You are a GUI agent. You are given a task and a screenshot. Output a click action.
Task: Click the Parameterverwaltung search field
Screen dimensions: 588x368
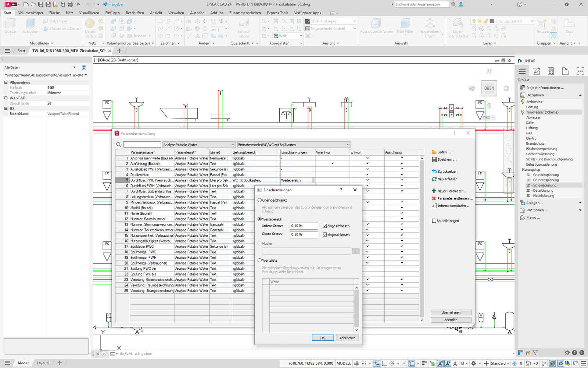pyautogui.click(x=142, y=145)
